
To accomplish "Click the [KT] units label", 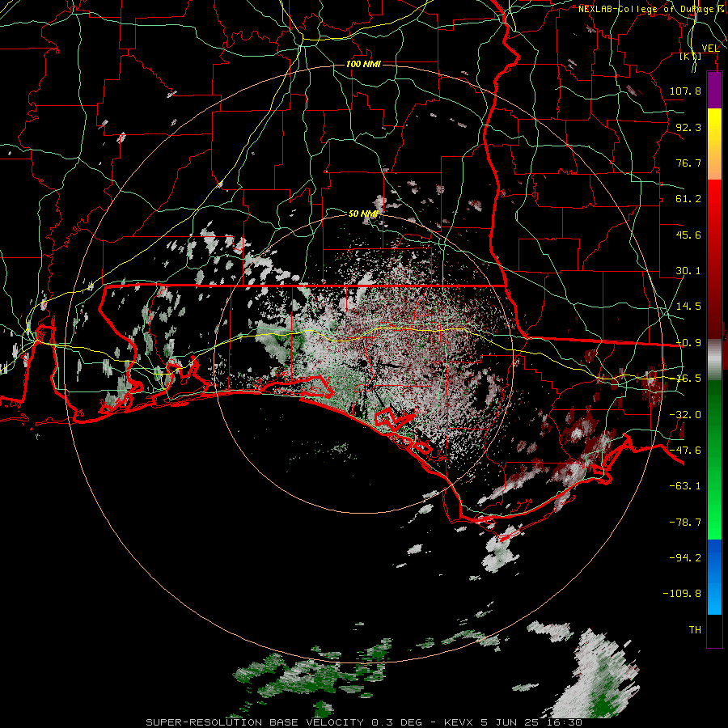I will click(x=691, y=56).
